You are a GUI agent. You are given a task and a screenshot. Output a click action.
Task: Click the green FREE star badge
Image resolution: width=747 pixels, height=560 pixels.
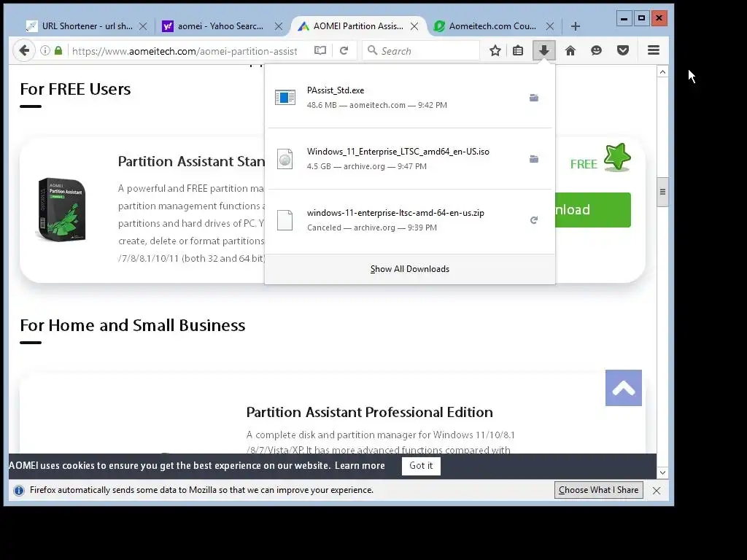(617, 157)
